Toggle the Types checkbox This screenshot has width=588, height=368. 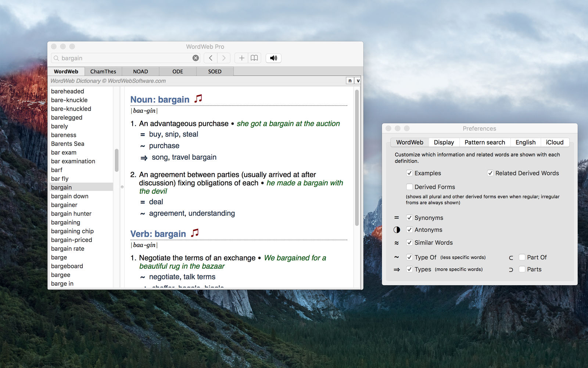click(x=409, y=269)
